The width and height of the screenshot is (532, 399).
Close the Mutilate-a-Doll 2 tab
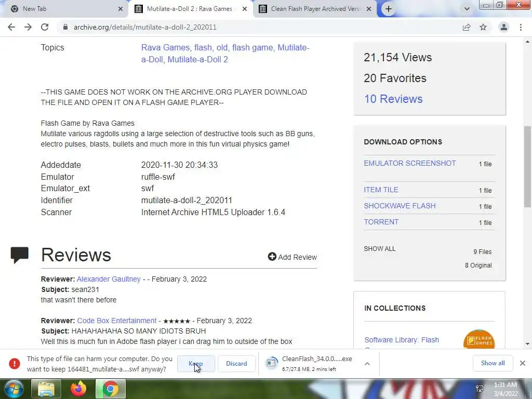pyautogui.click(x=245, y=9)
